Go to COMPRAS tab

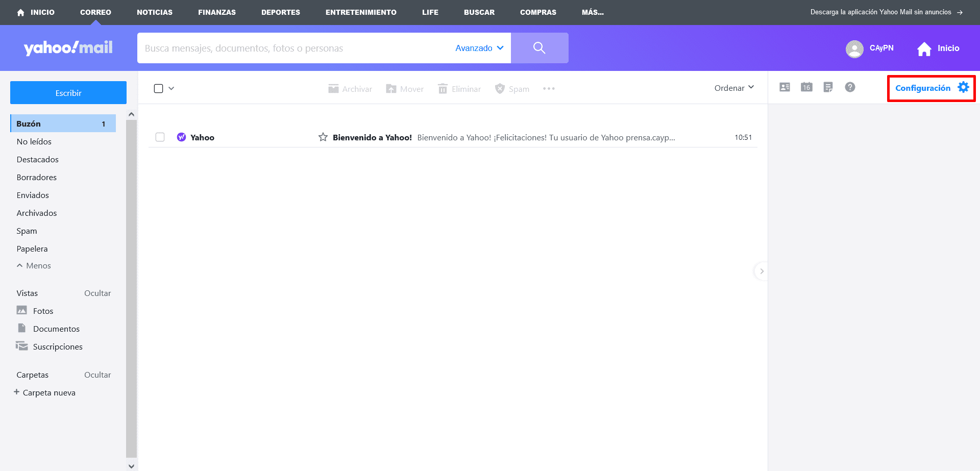(x=538, y=12)
